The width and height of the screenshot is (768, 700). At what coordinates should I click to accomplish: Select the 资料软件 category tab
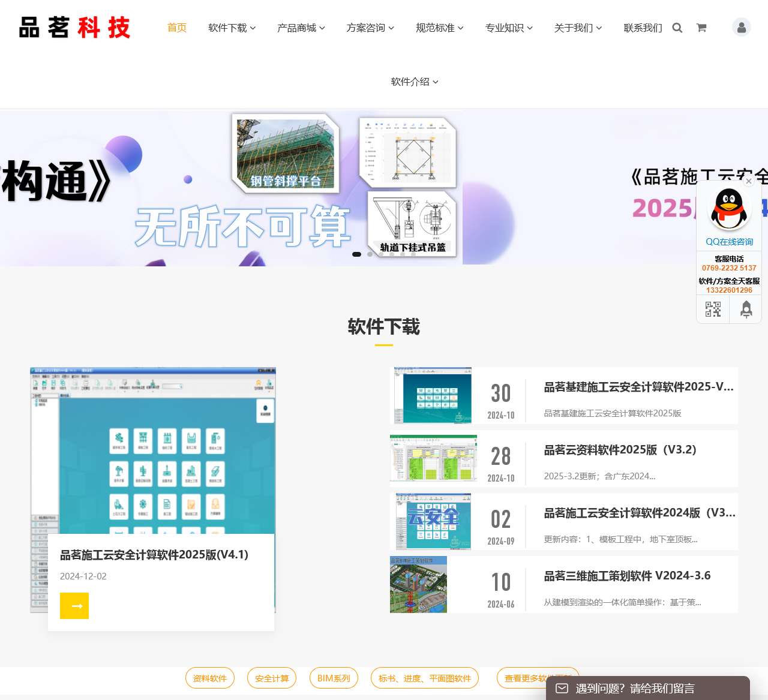click(x=209, y=678)
